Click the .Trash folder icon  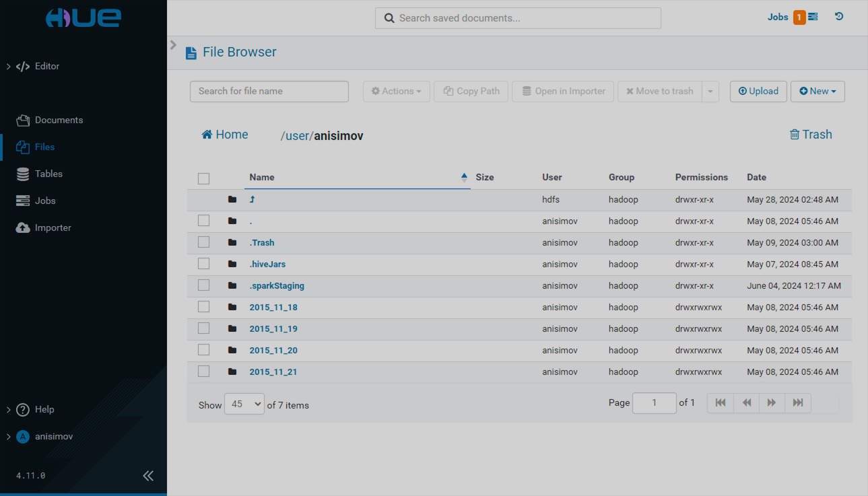(x=232, y=242)
